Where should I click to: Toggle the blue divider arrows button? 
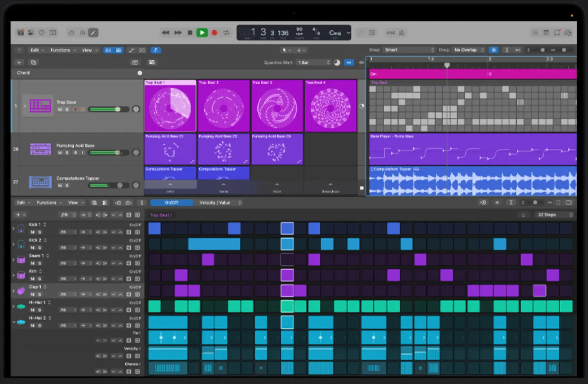(x=349, y=63)
